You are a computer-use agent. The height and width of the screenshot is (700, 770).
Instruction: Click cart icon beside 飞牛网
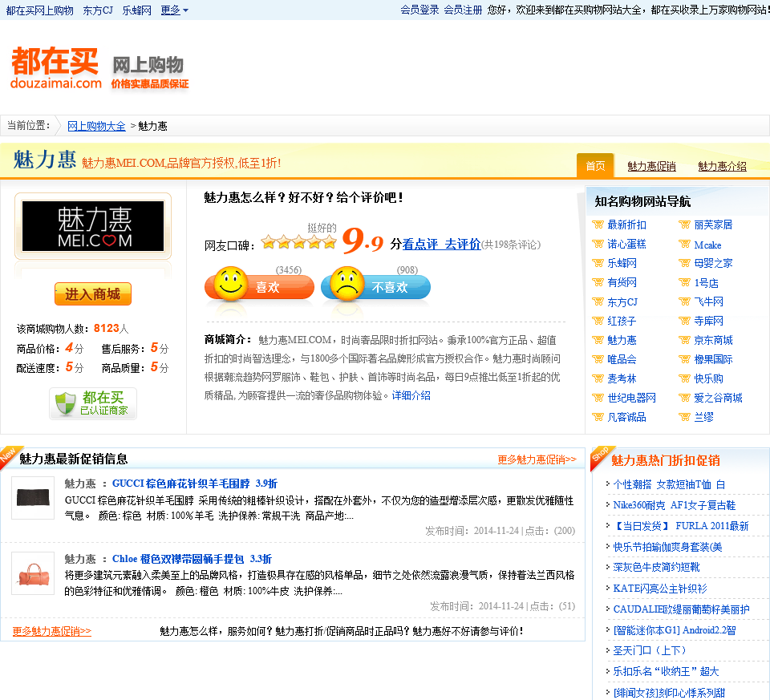pos(684,301)
